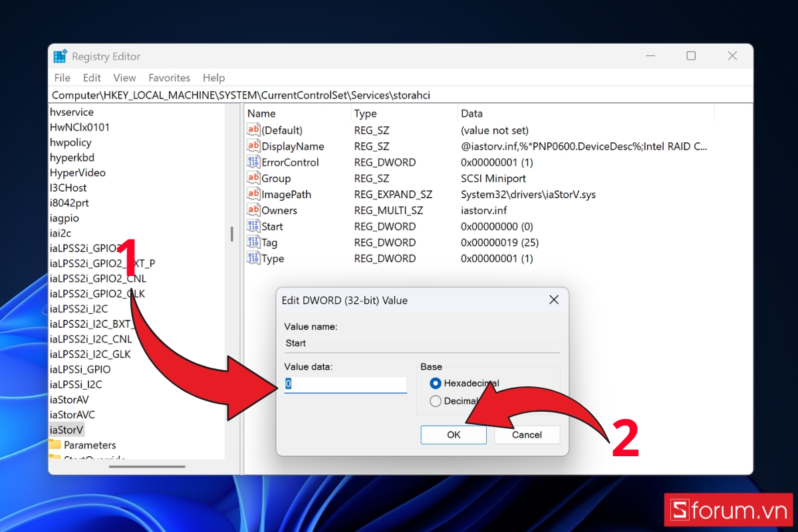Select the HyperVideo key
Image resolution: width=798 pixels, height=532 pixels.
(78, 172)
